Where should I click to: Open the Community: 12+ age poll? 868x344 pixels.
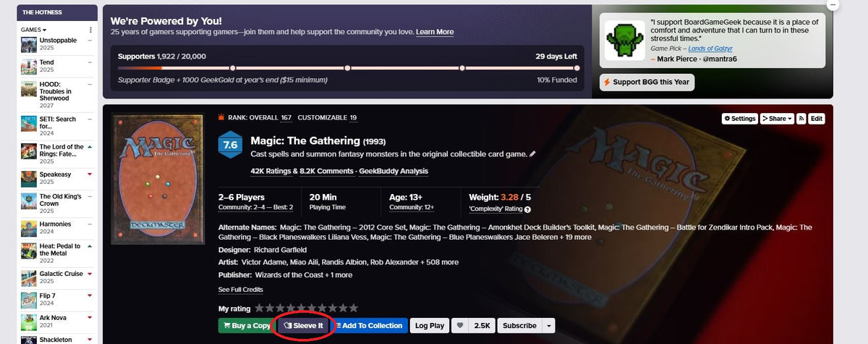tap(410, 207)
